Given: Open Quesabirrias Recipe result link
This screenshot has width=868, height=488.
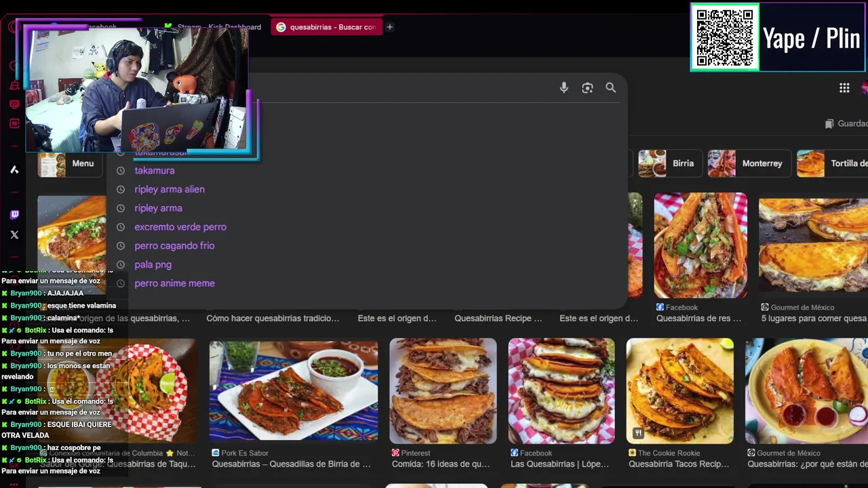Looking at the screenshot, I should tap(498, 318).
